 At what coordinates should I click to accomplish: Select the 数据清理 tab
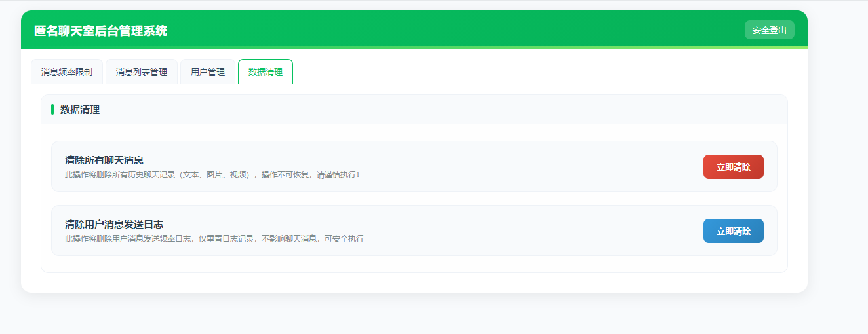[266, 72]
